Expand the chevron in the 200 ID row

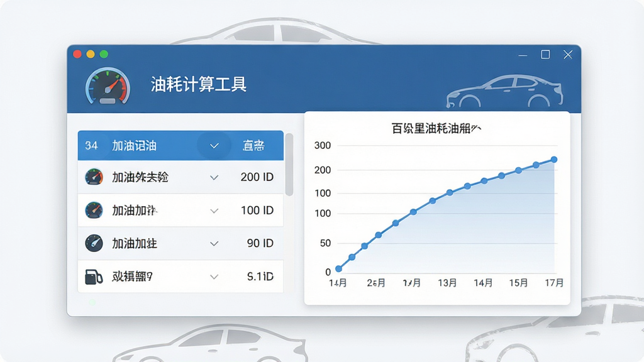click(x=214, y=178)
